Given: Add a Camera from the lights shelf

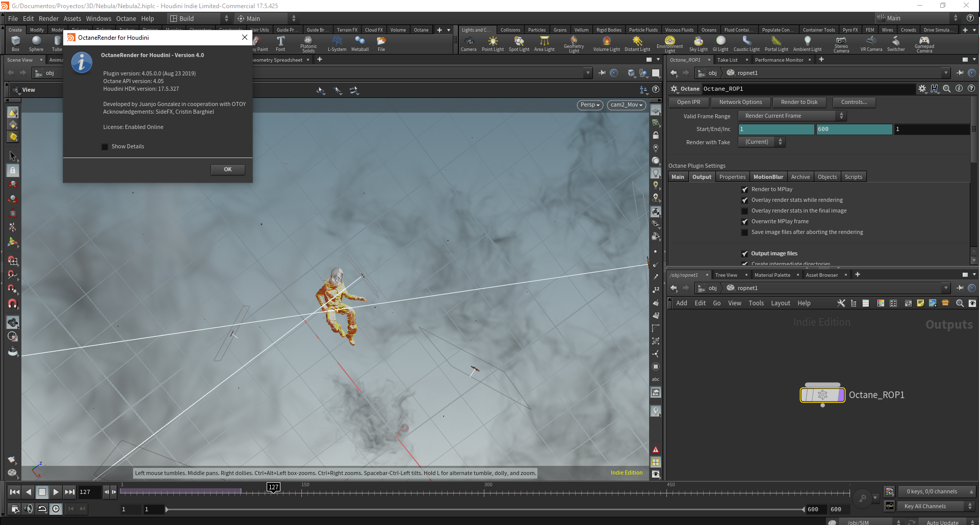Looking at the screenshot, I should click(x=469, y=43).
